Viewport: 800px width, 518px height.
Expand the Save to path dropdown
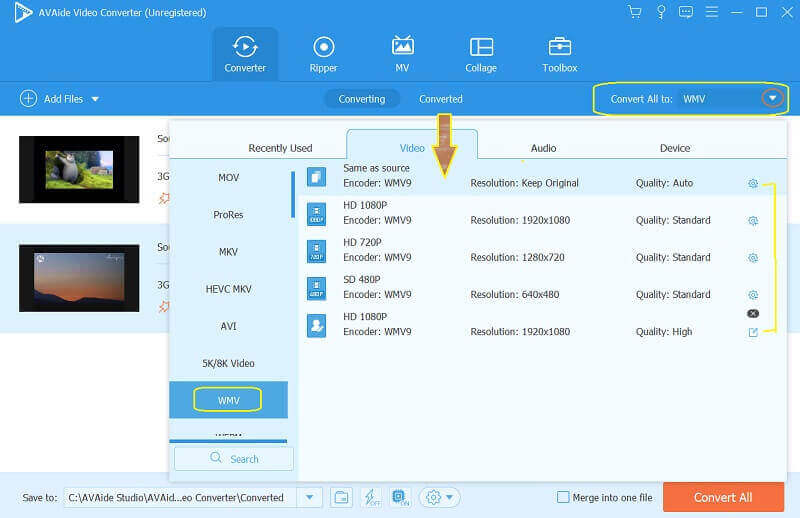[309, 497]
